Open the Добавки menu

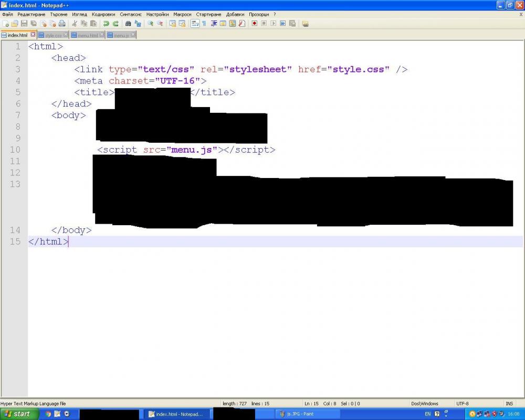235,14
